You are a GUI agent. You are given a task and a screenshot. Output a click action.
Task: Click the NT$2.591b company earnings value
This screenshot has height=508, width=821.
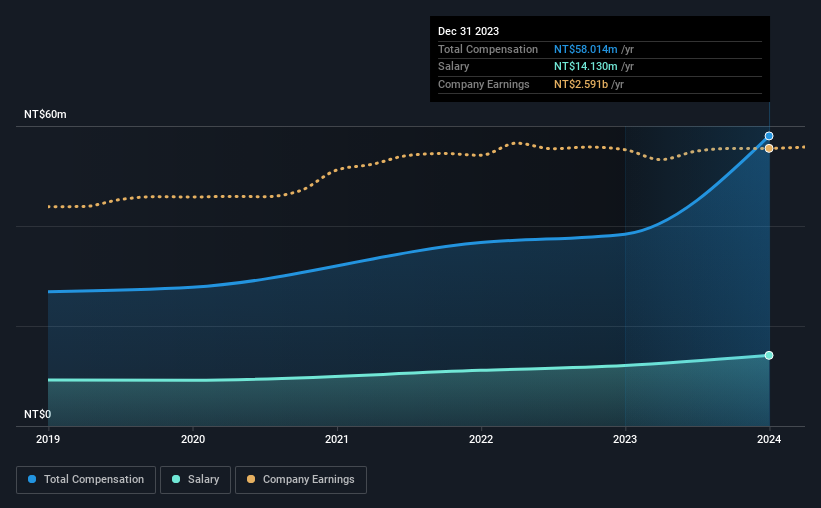(581, 84)
